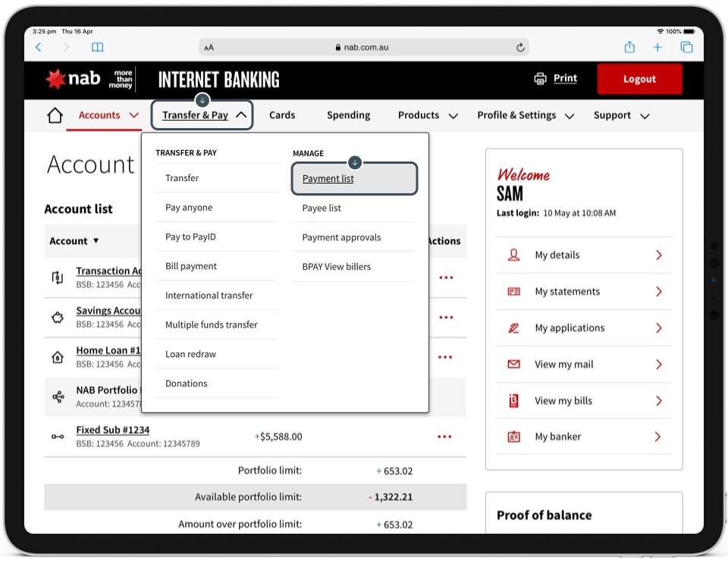The height and width of the screenshot is (561, 728).
Task: Click the '+$5,588.00' balance value
Action: click(278, 437)
